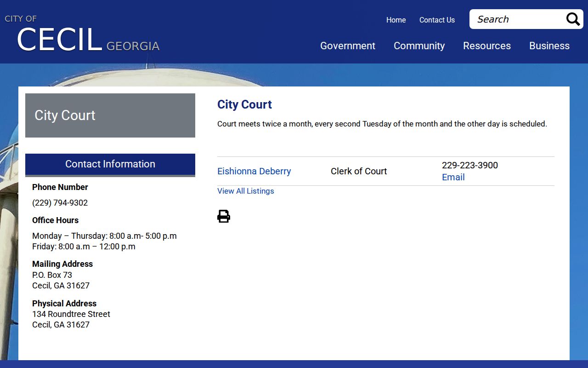Email the Clerk of Court
Viewport: 588px width, 368px height.
coord(453,177)
